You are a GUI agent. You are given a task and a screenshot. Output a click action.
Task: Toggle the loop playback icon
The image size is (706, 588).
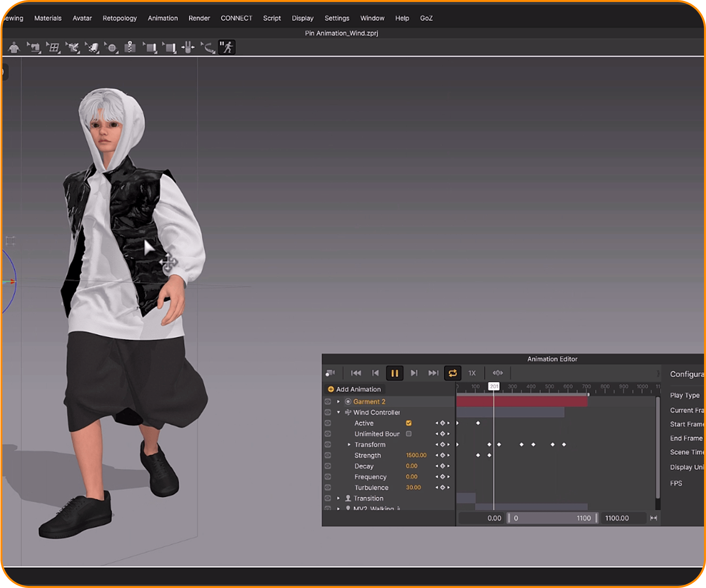point(452,373)
